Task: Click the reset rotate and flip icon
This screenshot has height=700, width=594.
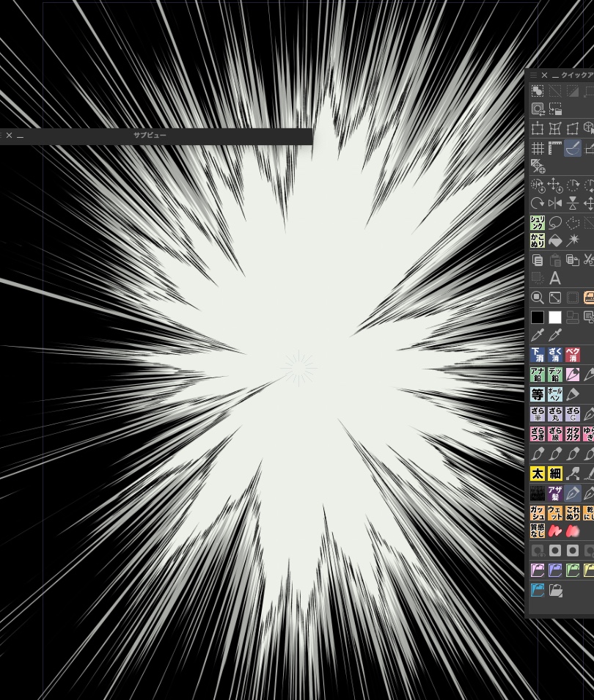Action: tap(538, 185)
